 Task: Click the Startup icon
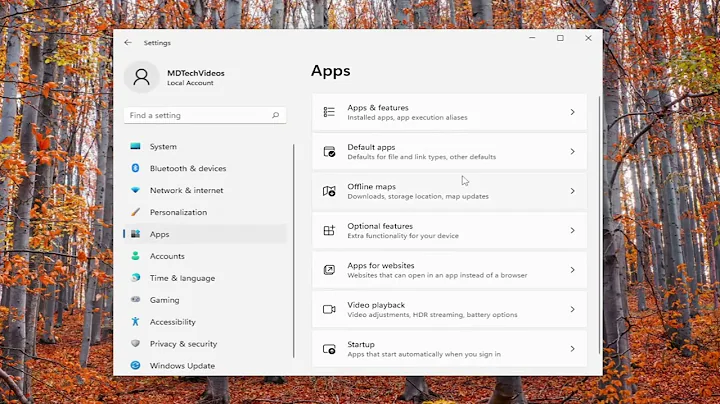[329, 349]
